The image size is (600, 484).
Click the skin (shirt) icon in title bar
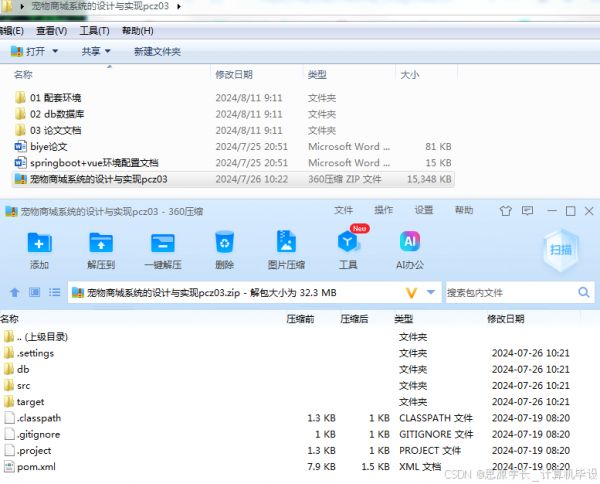505,211
